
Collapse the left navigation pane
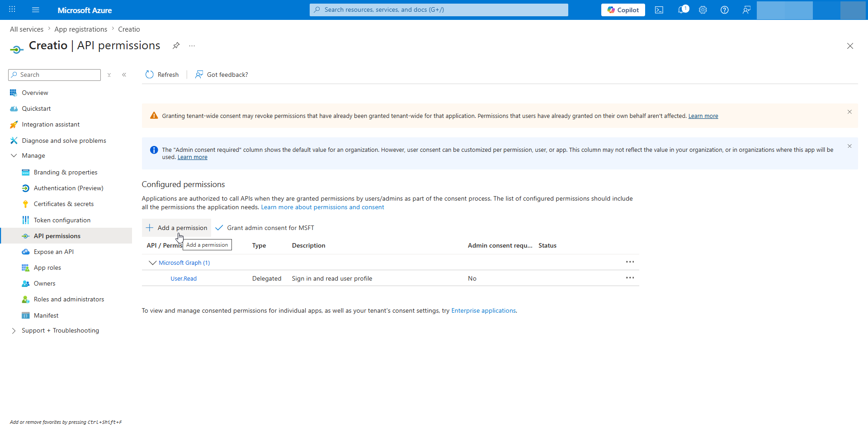coord(124,75)
